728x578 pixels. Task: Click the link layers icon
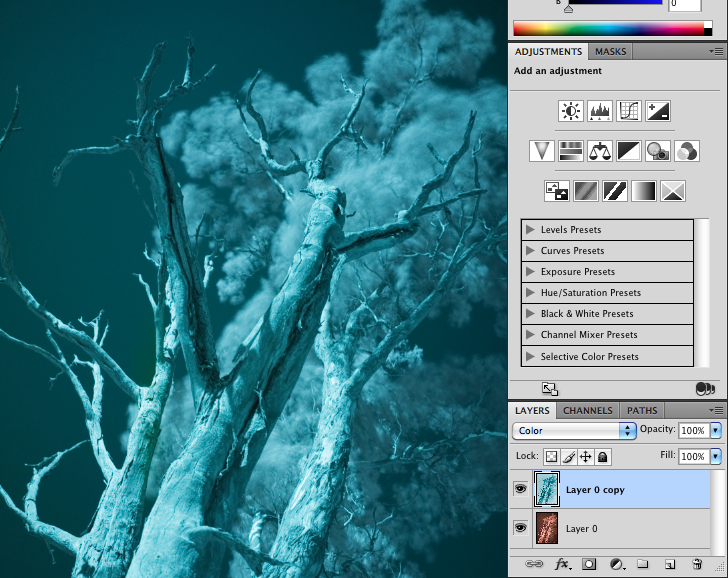coord(534,564)
